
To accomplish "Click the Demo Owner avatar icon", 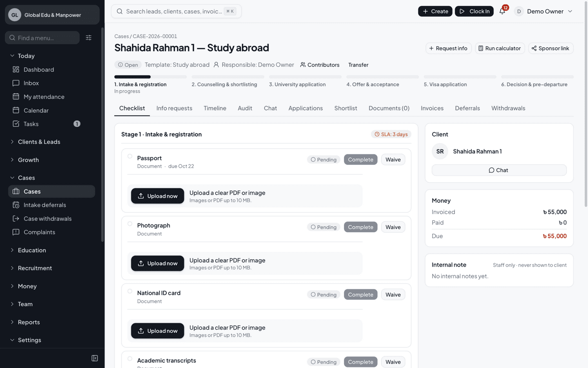I will [519, 11].
